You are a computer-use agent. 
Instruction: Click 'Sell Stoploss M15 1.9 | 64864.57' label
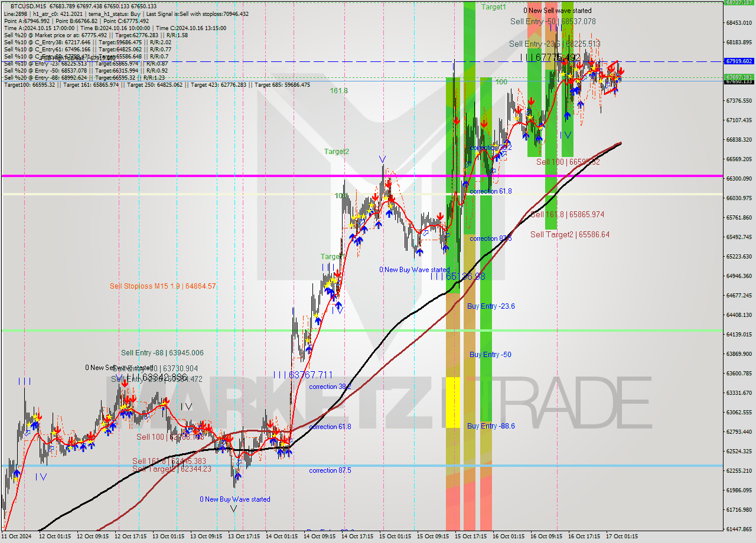162,286
